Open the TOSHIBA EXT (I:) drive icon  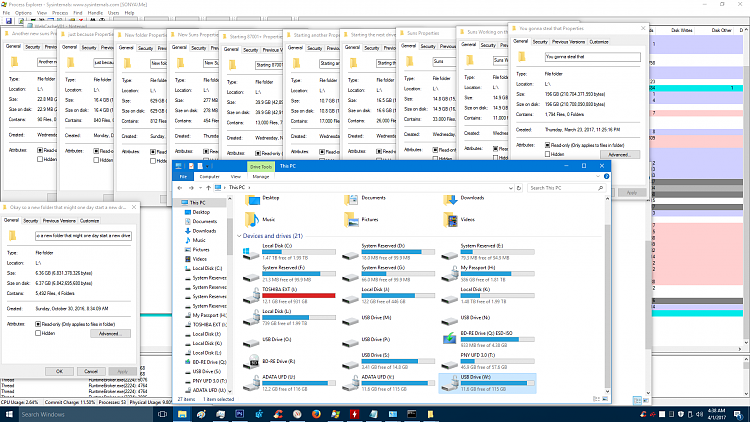coord(251,296)
